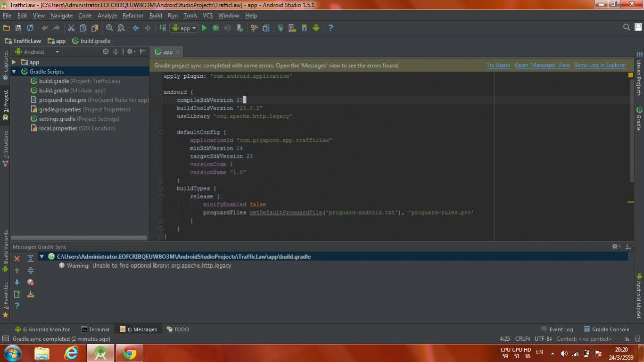Toggle the tool windows quick-access button

(x=6, y=339)
